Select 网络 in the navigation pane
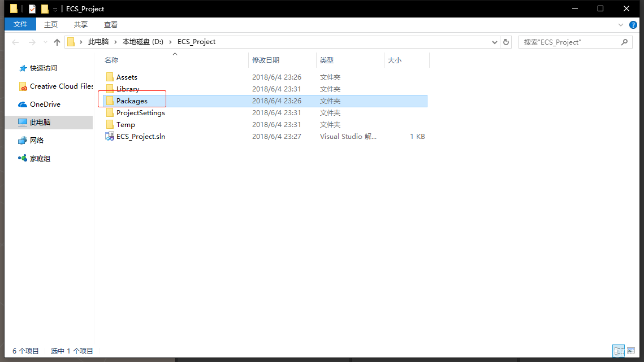 click(31, 141)
